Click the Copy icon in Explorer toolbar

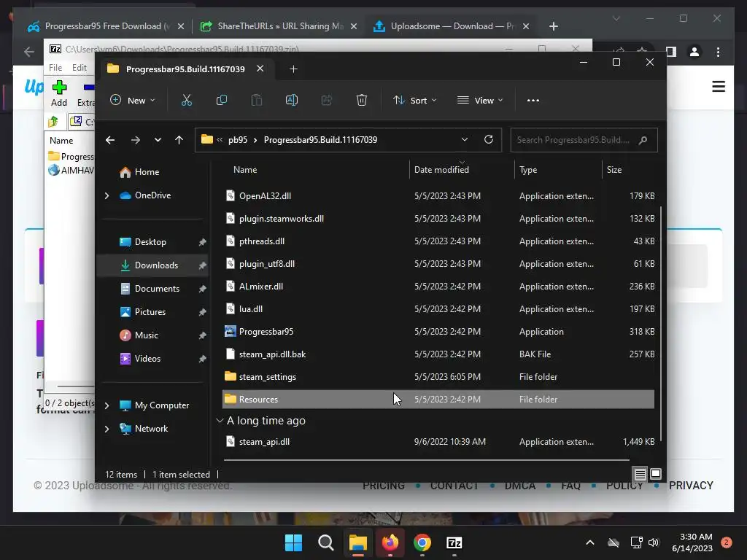tap(222, 100)
